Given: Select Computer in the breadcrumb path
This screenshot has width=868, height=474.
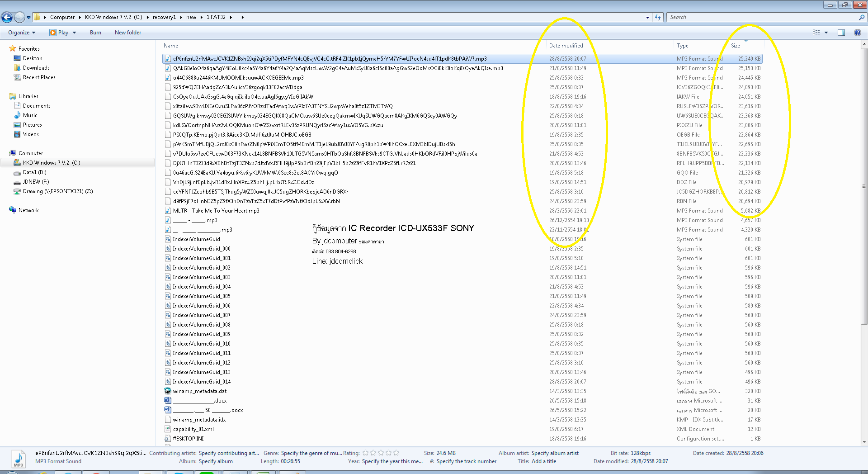Looking at the screenshot, I should pyautogui.click(x=62, y=17).
